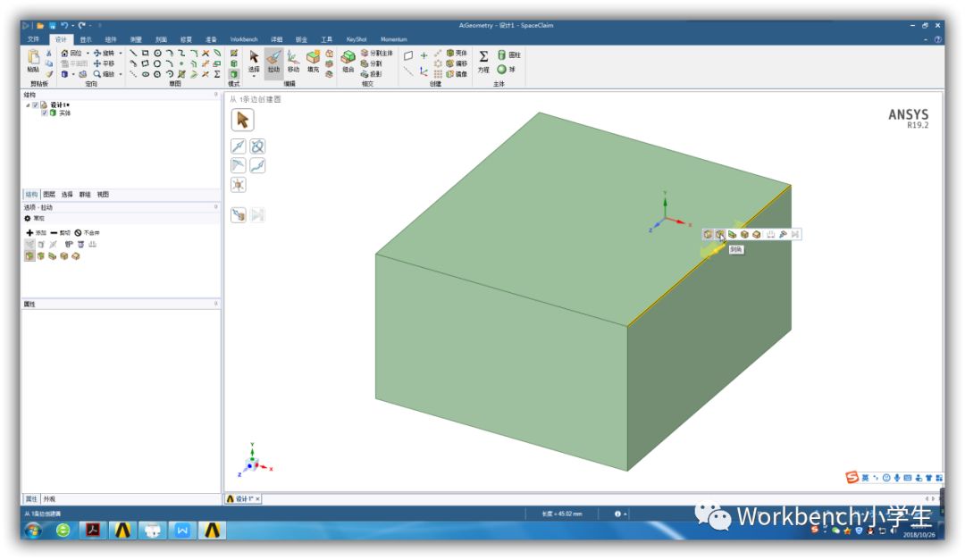
Task: Click the 投影 (Project) tool
Action: pyautogui.click(x=372, y=74)
